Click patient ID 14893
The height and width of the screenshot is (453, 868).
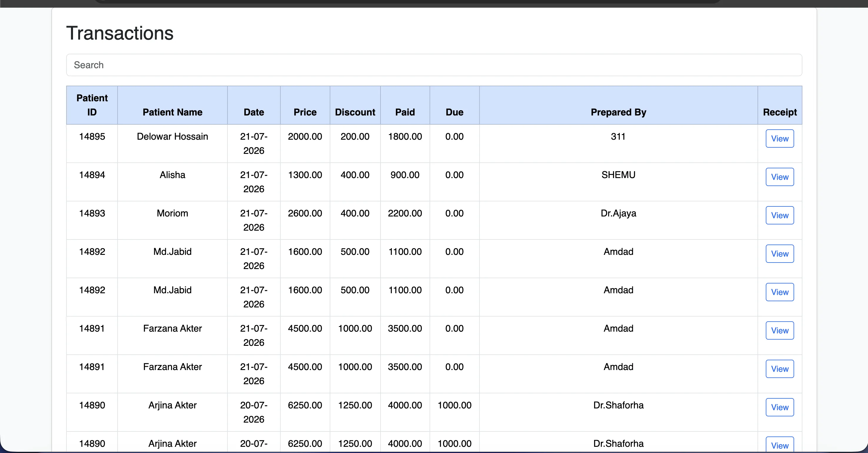pos(92,213)
